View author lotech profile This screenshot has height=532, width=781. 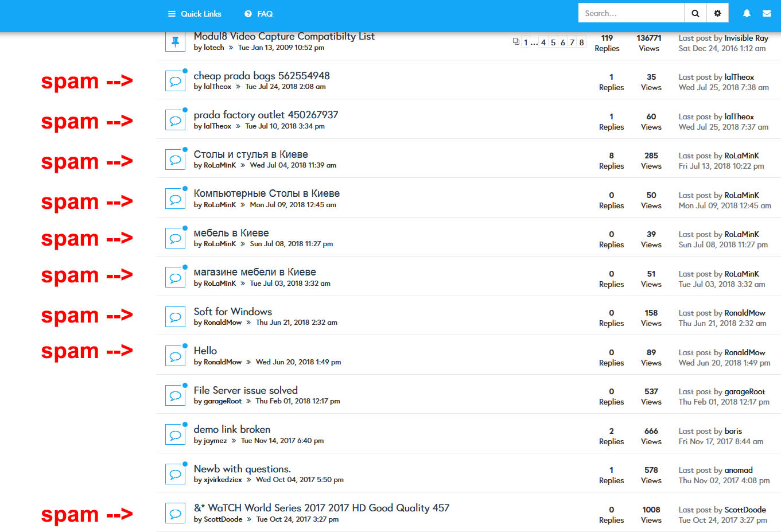(214, 48)
